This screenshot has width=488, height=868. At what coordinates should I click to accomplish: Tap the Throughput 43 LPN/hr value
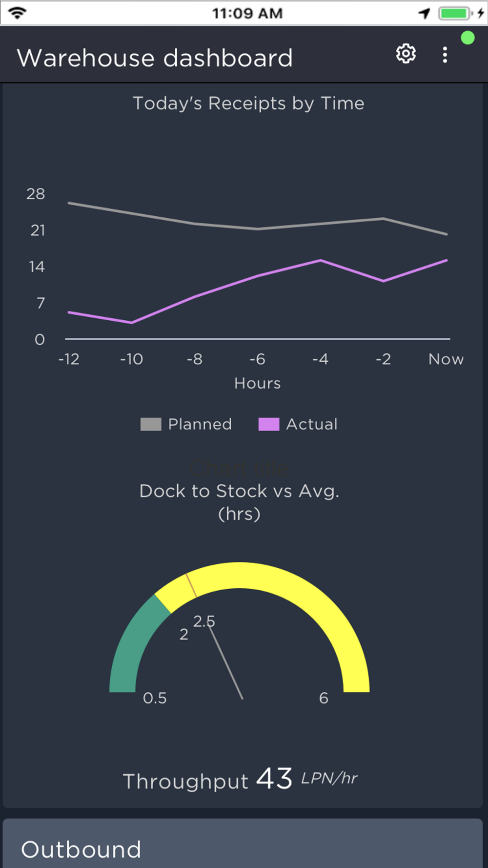[x=240, y=779]
